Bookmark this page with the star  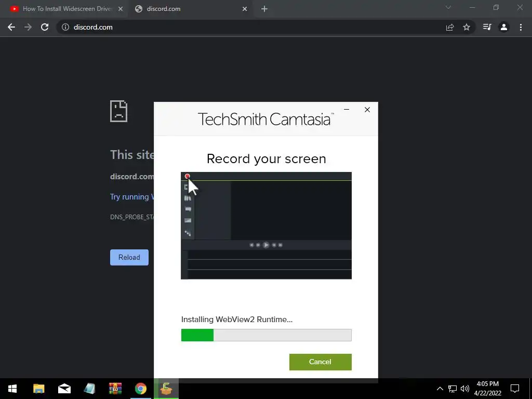point(467,27)
